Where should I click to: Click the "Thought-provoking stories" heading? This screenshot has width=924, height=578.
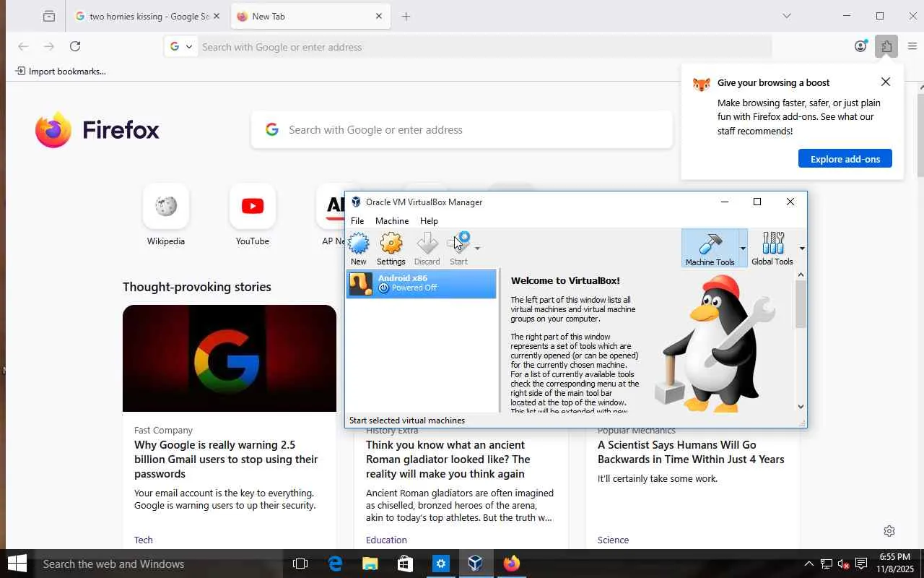tap(197, 287)
